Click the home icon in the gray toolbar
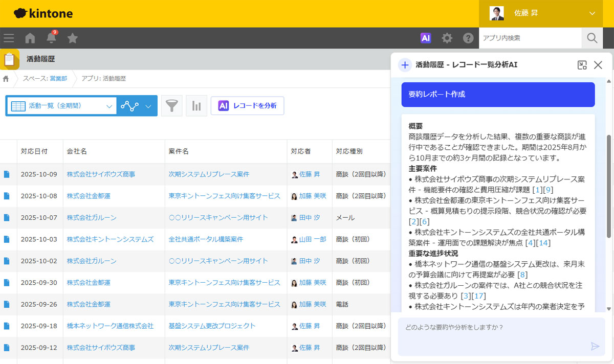614x364 pixels. pos(30,37)
